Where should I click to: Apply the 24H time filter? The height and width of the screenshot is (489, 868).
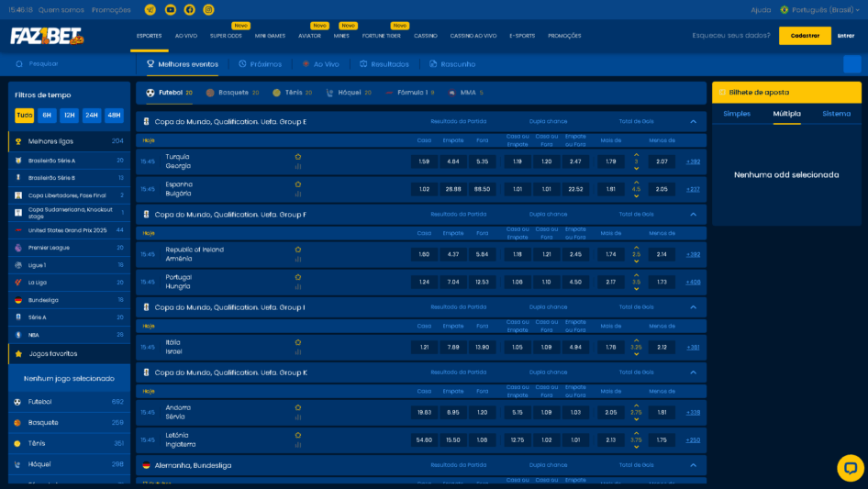[x=92, y=116]
